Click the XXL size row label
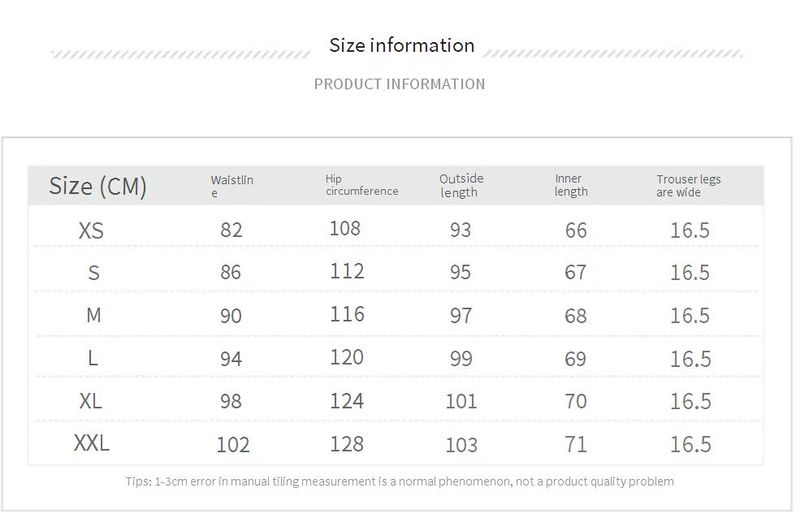The height and width of the screenshot is (513, 800). point(91,442)
